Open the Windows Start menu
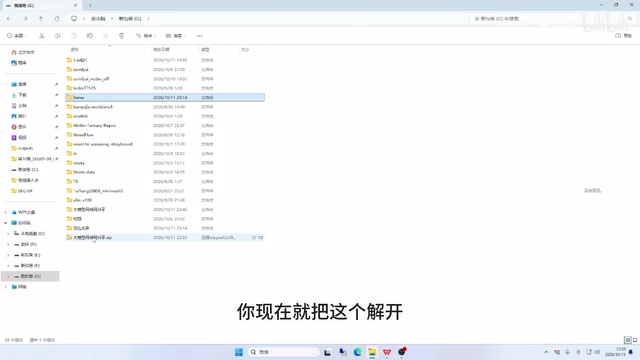This screenshot has width=640, height=360. click(x=239, y=352)
